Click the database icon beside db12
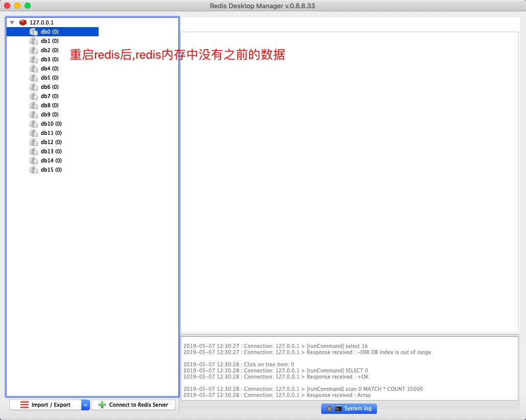Screen dimensions: 526x420 (34, 142)
